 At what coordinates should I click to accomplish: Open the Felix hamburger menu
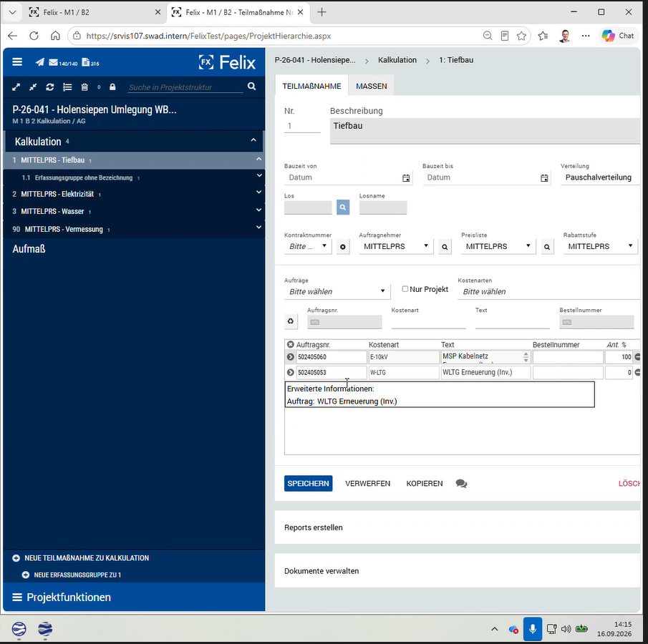click(x=17, y=62)
